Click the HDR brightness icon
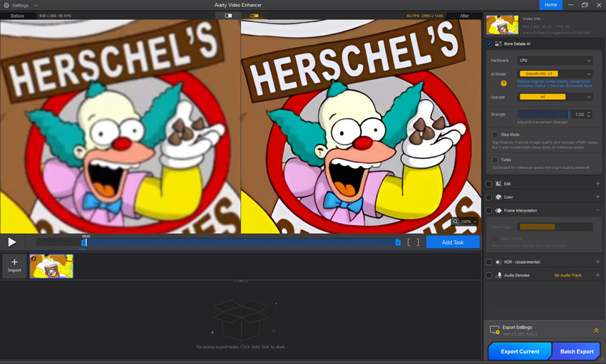The width and height of the screenshot is (606, 364). pos(498,262)
